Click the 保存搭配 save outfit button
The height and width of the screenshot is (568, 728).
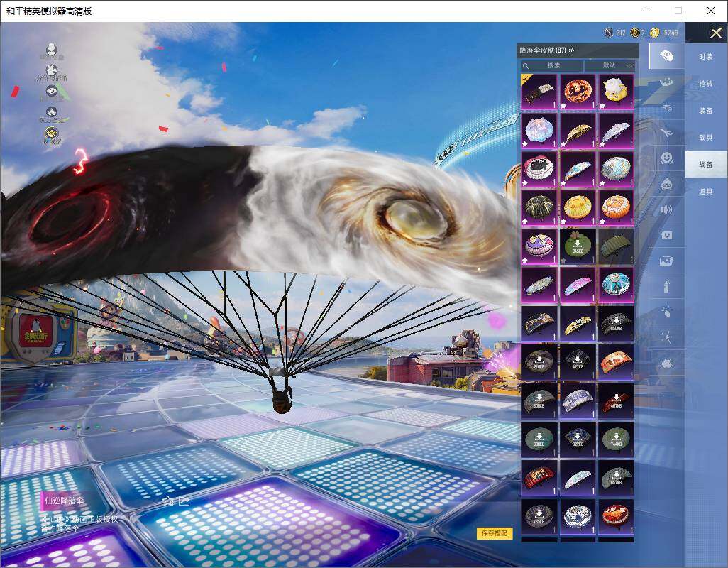[x=494, y=533]
